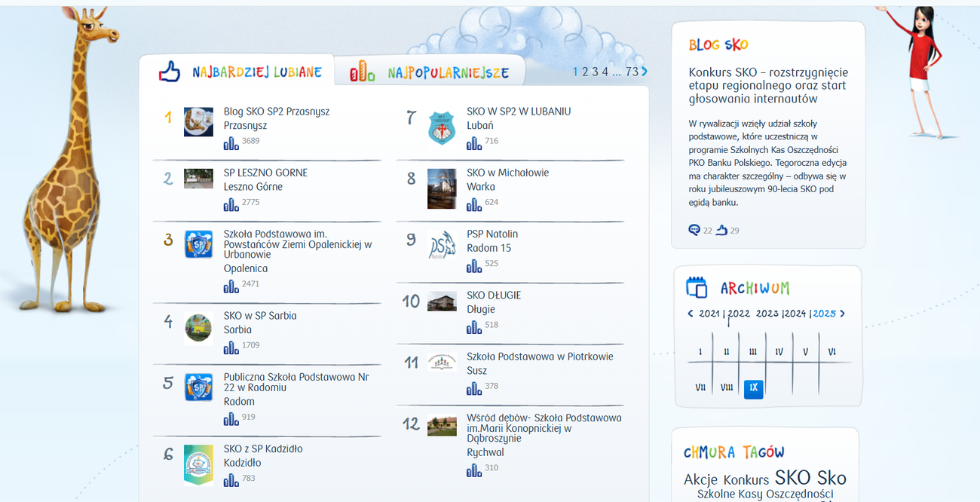This screenshot has height=502, width=980.
Task: Pick month VI in the archive grid
Action: pyautogui.click(x=831, y=352)
